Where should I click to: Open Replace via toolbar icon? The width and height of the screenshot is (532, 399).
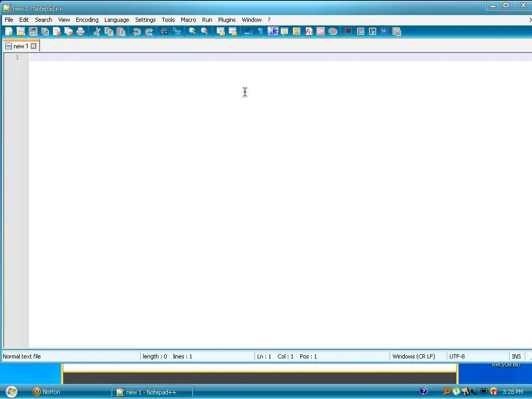177,32
